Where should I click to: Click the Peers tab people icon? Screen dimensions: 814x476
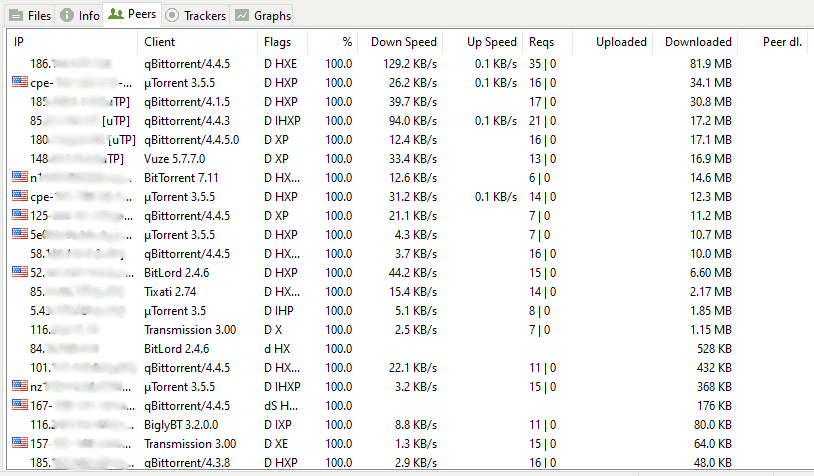115,14
